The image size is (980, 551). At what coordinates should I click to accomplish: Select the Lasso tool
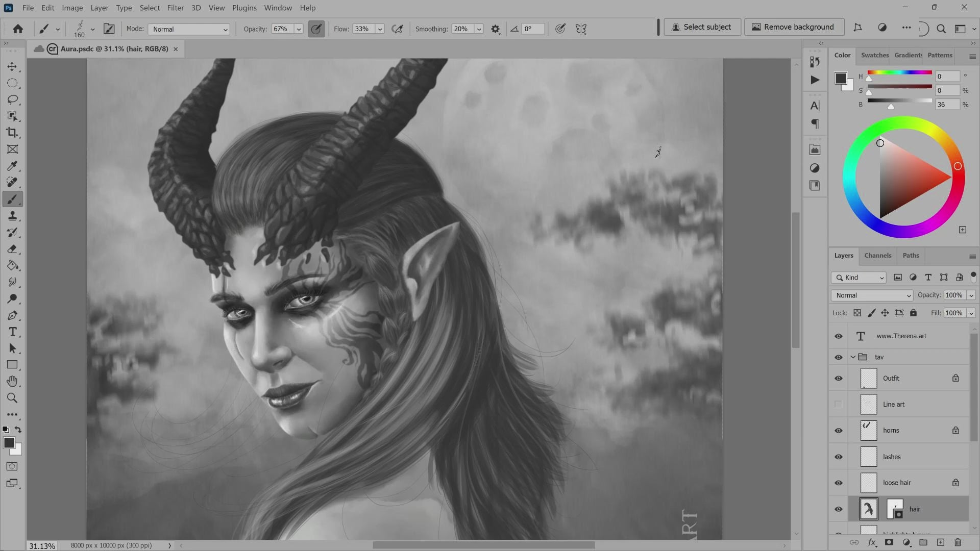click(x=12, y=99)
